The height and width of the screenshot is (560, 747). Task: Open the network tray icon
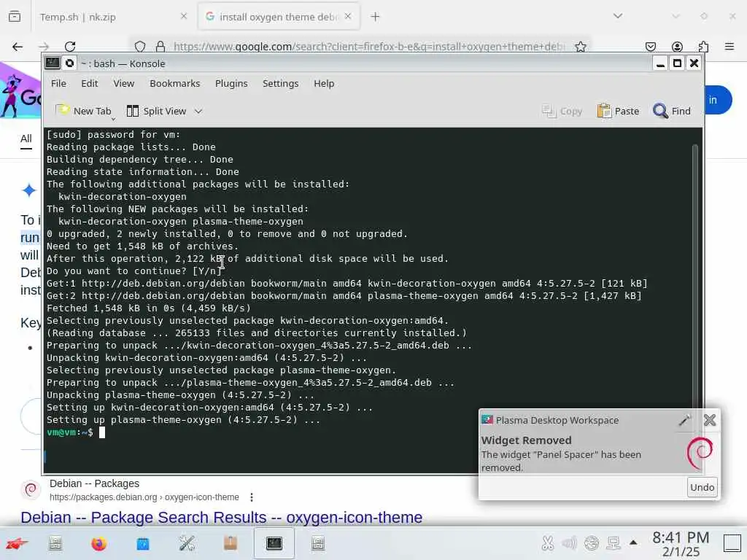click(x=613, y=543)
